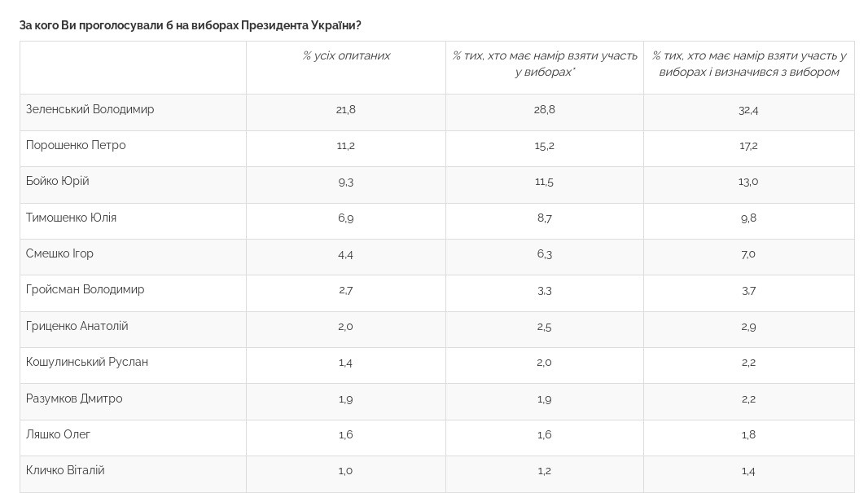Select the Кличко Віталій name cell
The width and height of the screenshot is (868, 493).
click(x=65, y=471)
